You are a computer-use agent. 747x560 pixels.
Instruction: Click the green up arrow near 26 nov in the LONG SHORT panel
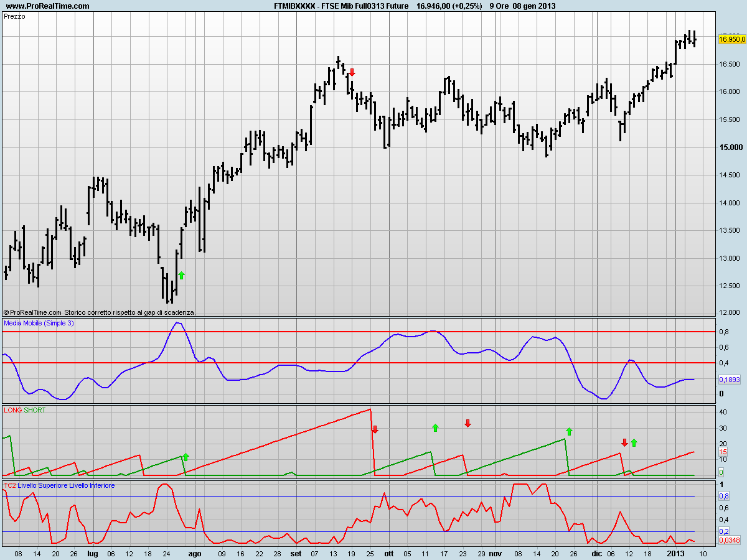pyautogui.click(x=568, y=431)
